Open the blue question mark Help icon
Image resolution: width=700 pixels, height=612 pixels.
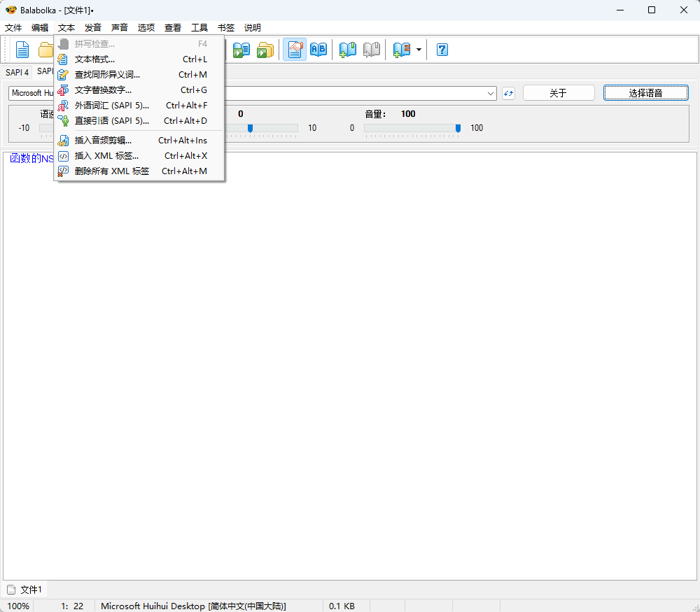pos(442,50)
